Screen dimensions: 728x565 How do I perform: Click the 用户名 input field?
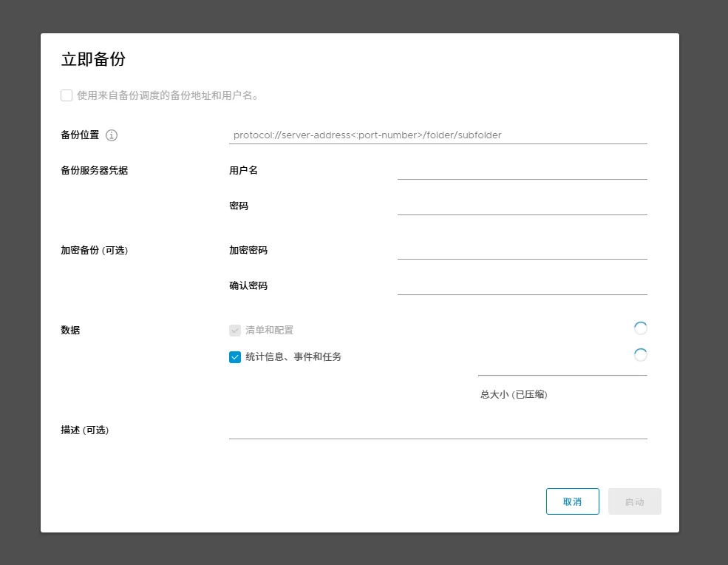point(523,171)
